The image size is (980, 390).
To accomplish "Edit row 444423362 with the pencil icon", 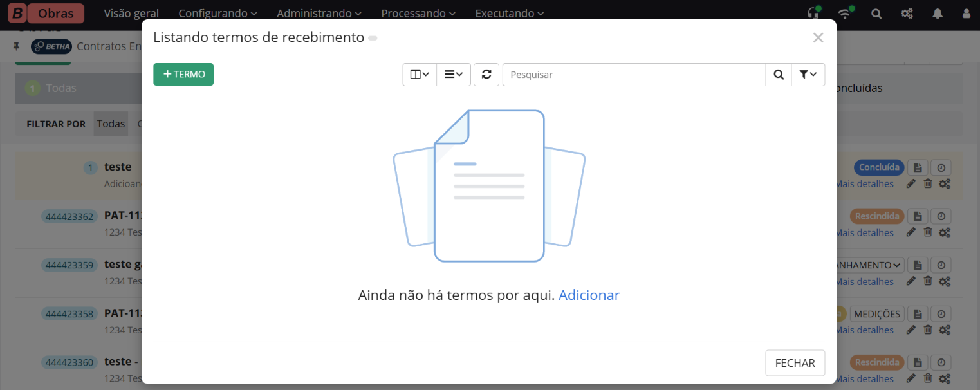I will coord(911,232).
